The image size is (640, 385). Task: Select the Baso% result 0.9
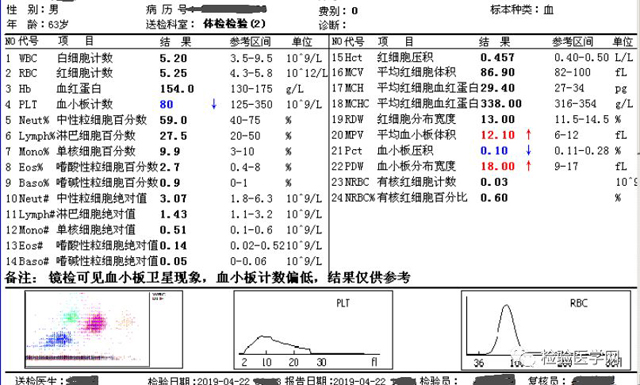pyautogui.click(x=170, y=183)
